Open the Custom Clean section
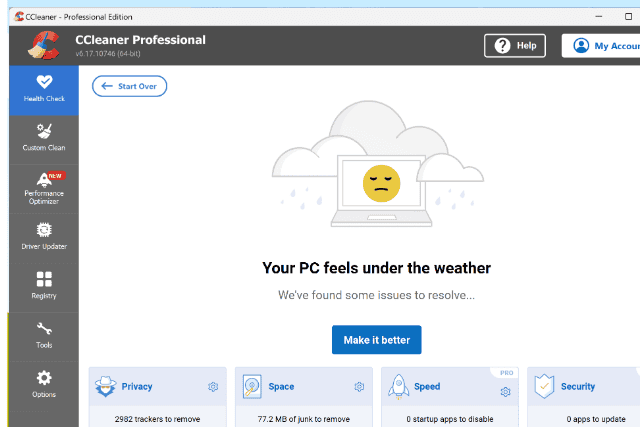This screenshot has height=427, width=640. [44, 140]
